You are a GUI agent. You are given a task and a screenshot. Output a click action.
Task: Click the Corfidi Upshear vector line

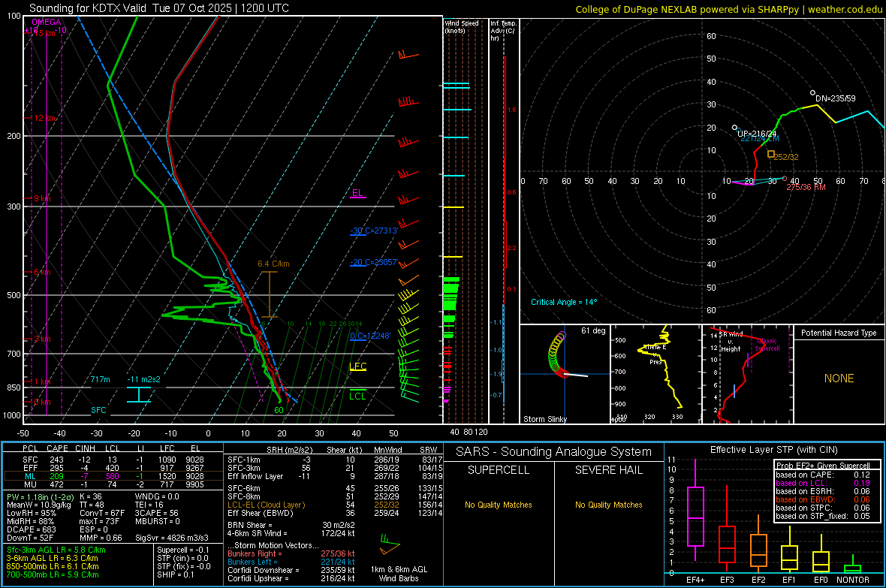click(x=291, y=578)
